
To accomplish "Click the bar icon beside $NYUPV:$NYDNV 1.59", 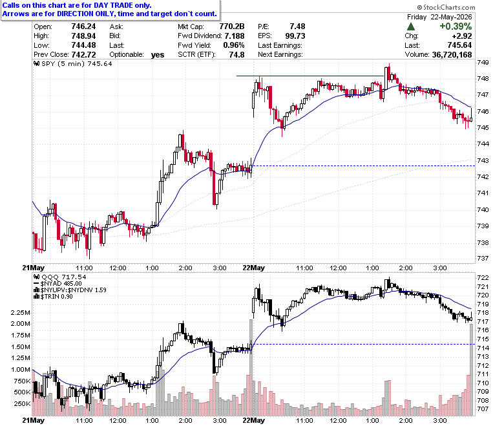I will coord(37,290).
